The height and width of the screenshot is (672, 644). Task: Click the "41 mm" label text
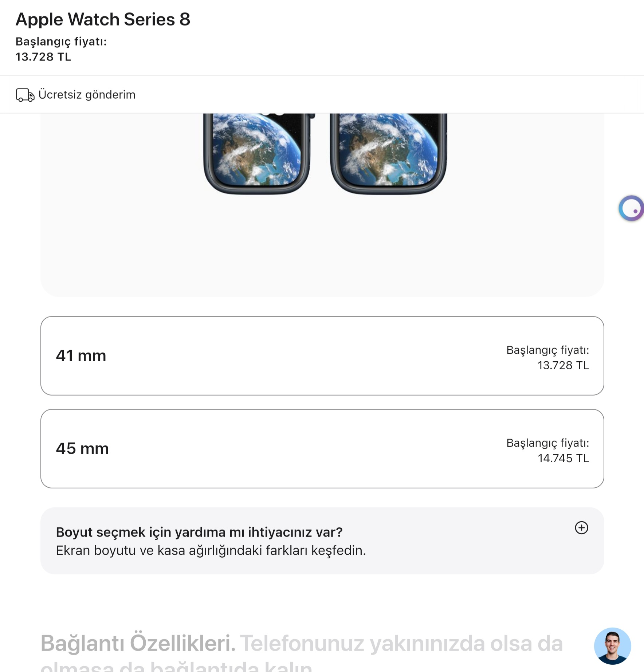pyautogui.click(x=81, y=356)
